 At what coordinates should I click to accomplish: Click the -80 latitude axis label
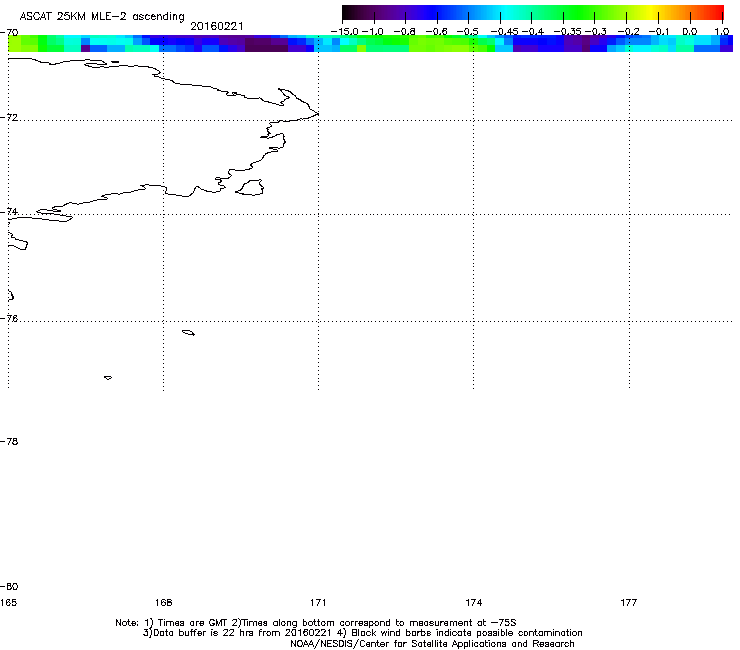[x=9, y=586]
